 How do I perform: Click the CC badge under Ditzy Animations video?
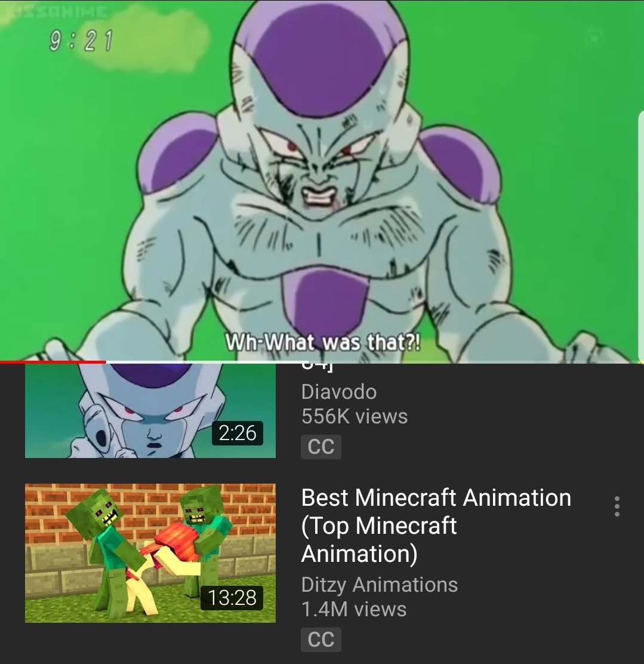tap(321, 640)
